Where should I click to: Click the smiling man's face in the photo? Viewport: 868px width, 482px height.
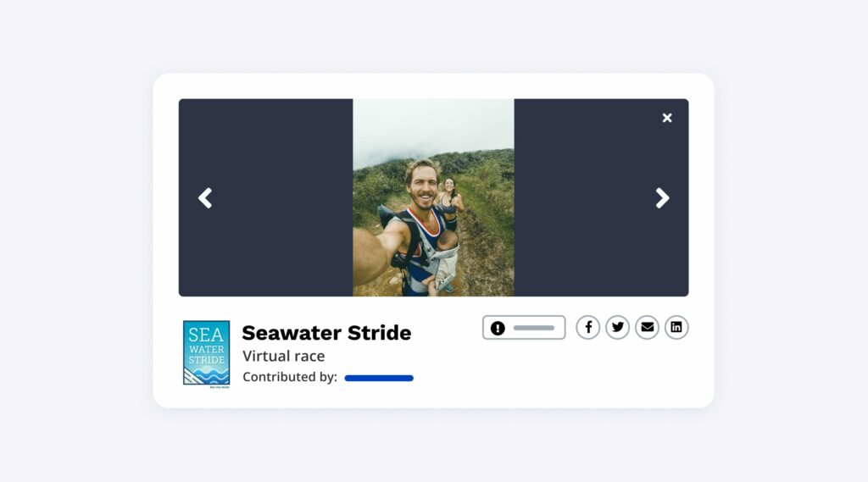424,186
